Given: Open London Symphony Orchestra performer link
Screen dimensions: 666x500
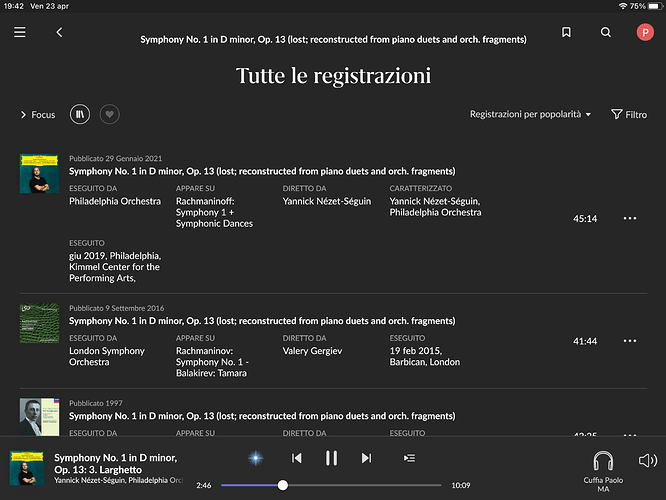Looking at the screenshot, I should coord(107,356).
